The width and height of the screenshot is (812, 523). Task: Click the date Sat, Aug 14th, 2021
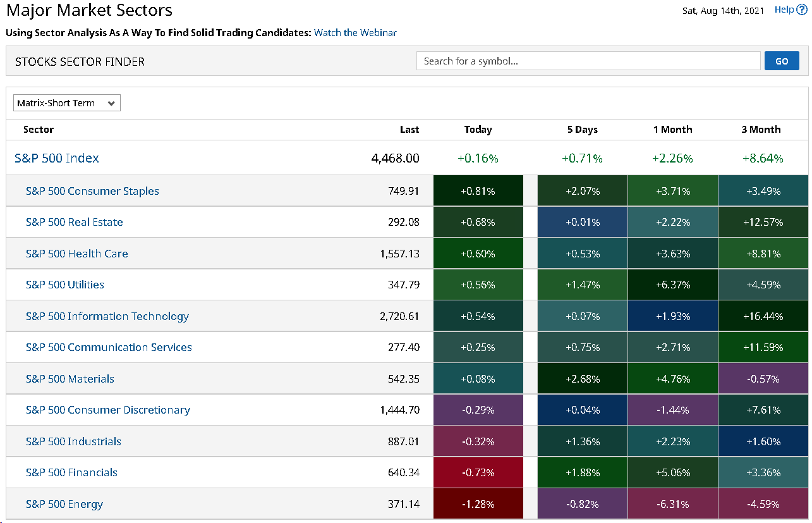click(724, 10)
